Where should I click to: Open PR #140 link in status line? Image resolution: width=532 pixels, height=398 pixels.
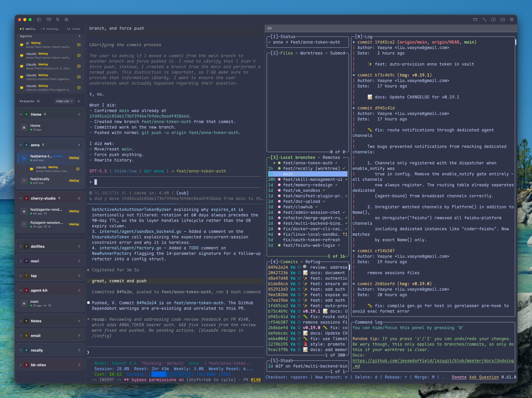point(255,380)
